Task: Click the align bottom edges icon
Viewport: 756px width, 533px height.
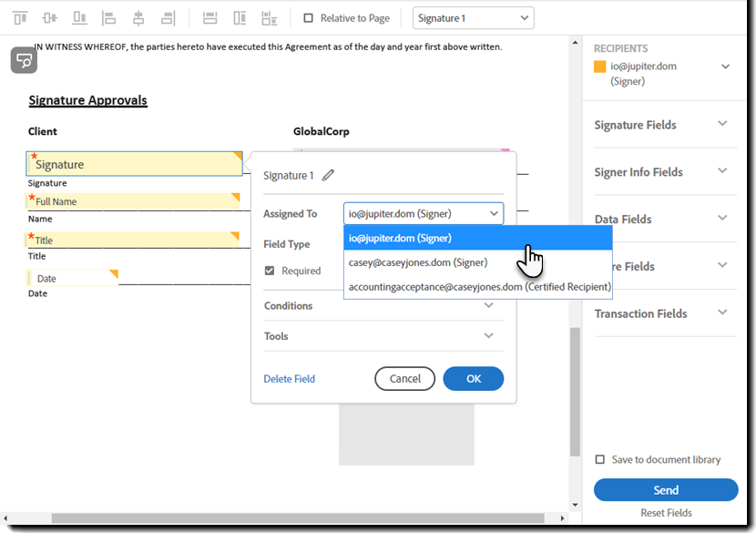Action: click(79, 18)
